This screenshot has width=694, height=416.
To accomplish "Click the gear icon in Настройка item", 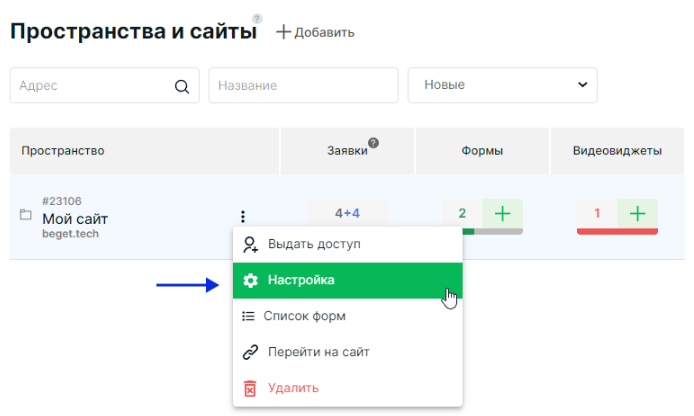I will click(x=251, y=280).
